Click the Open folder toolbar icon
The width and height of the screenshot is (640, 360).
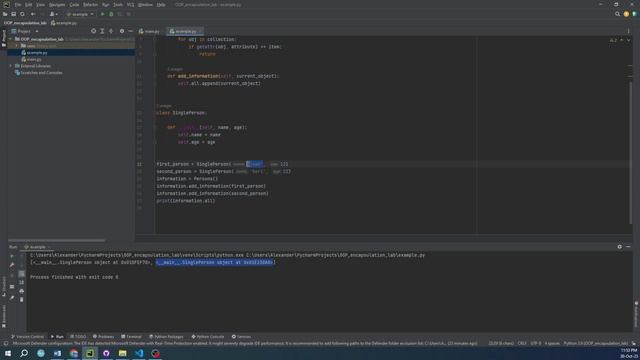point(5,14)
